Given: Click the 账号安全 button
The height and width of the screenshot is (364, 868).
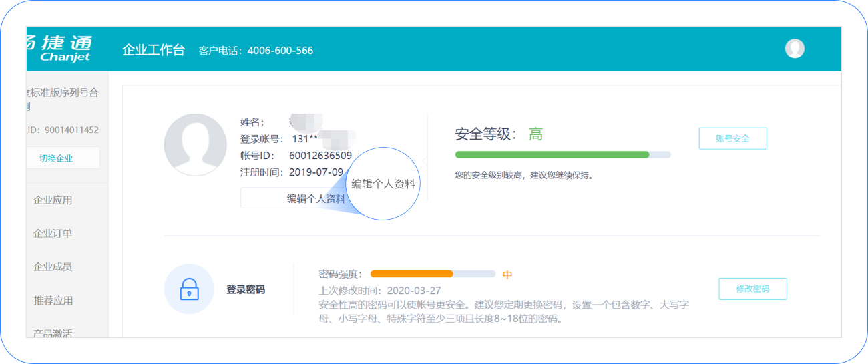Looking at the screenshot, I should click(732, 138).
